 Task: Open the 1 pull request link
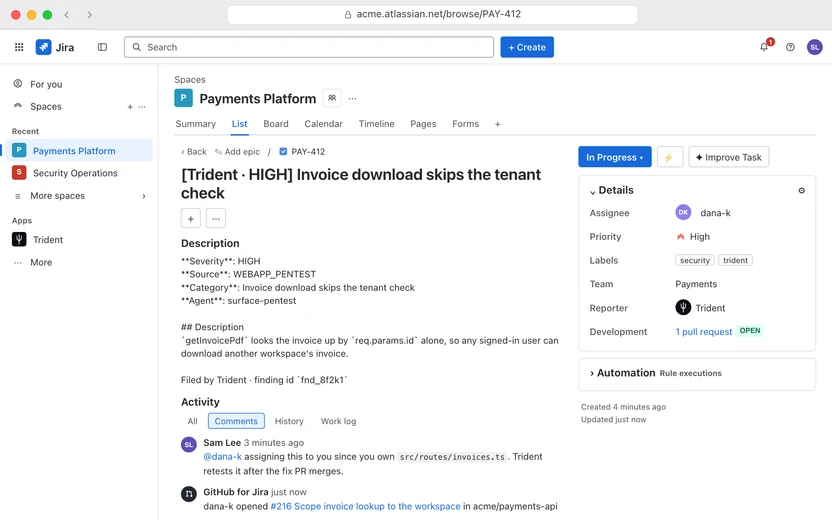(x=704, y=332)
